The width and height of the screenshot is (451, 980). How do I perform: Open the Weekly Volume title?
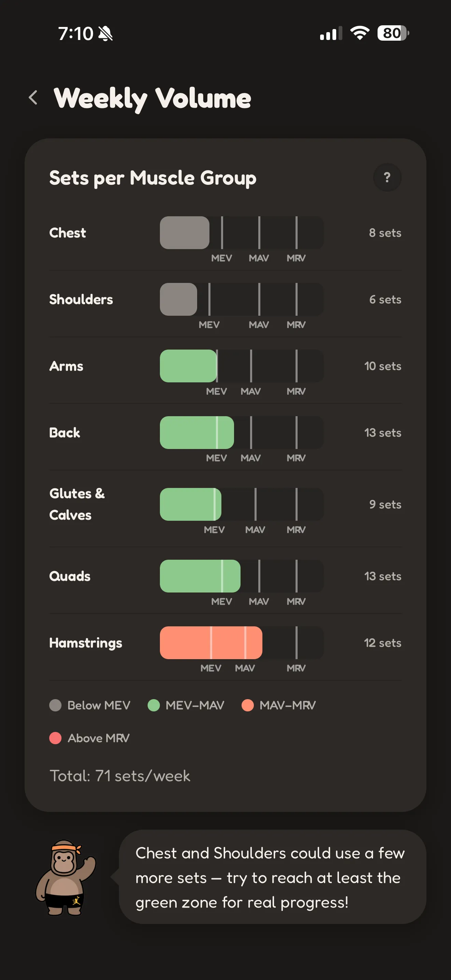pos(151,98)
